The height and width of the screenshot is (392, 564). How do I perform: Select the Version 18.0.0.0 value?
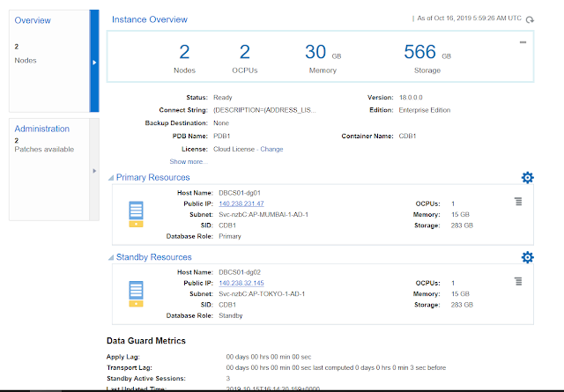tap(411, 98)
